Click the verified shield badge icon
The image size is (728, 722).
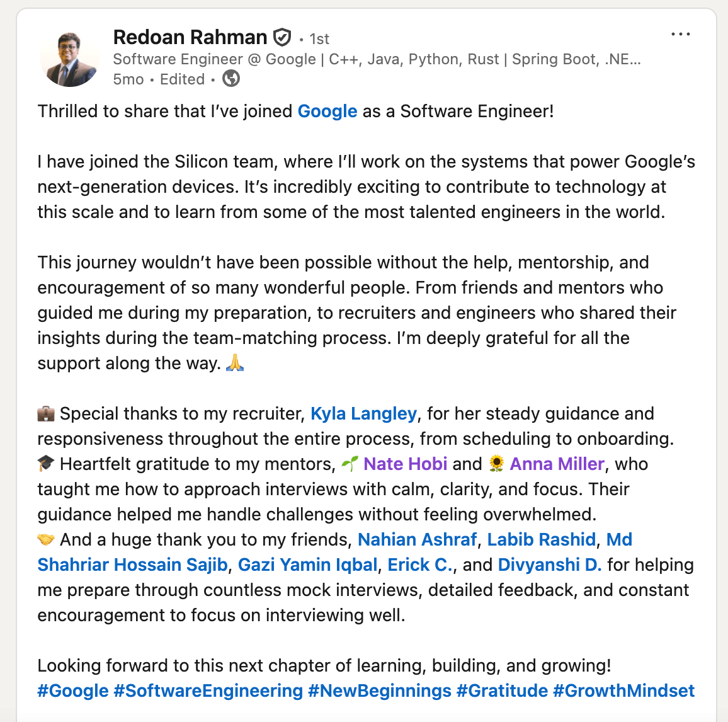click(x=282, y=38)
